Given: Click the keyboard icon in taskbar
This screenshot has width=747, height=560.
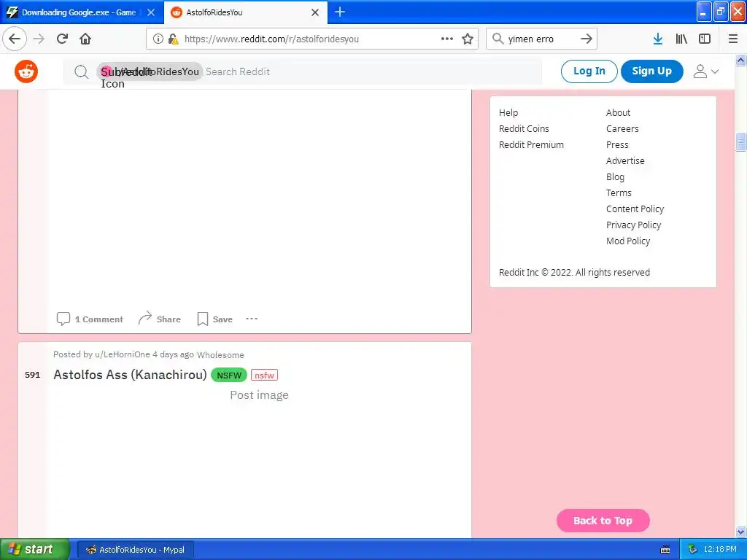Looking at the screenshot, I should pyautogui.click(x=665, y=550).
